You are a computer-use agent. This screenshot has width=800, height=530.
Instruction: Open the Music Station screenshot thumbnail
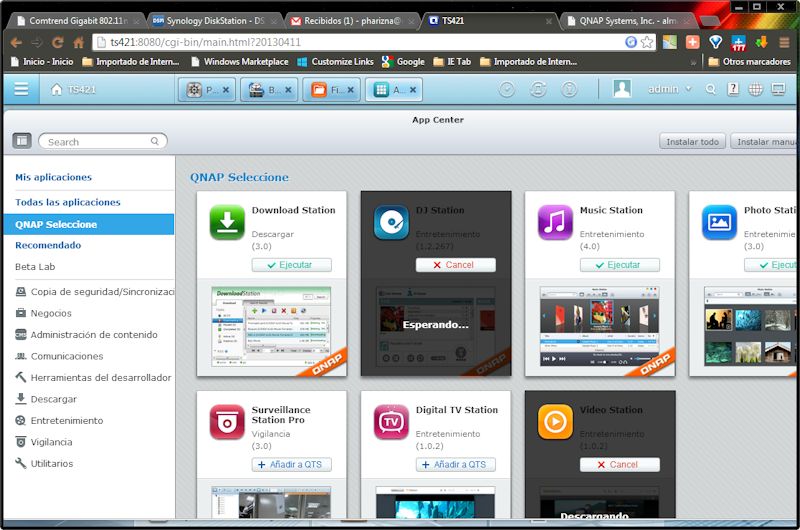click(x=599, y=326)
